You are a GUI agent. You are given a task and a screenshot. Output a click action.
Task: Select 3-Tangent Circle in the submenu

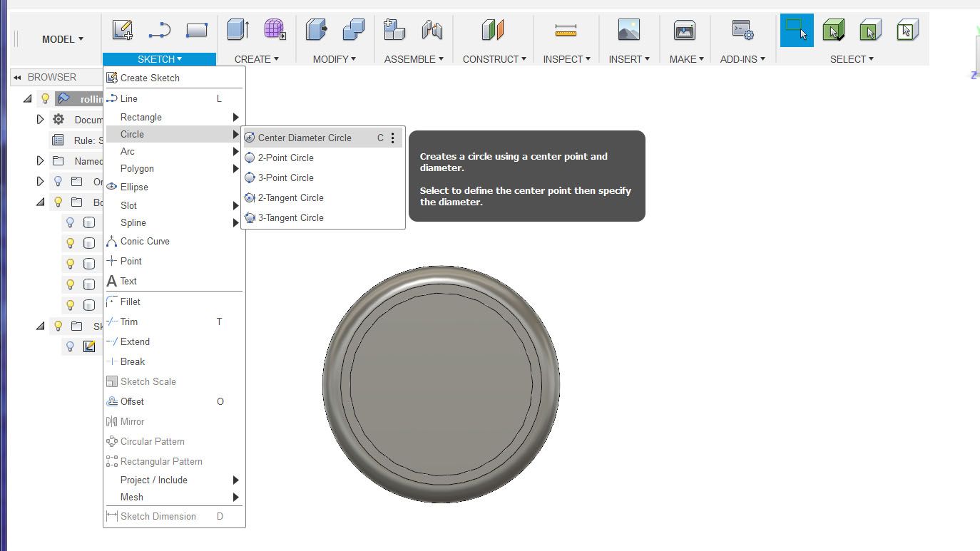tap(290, 217)
